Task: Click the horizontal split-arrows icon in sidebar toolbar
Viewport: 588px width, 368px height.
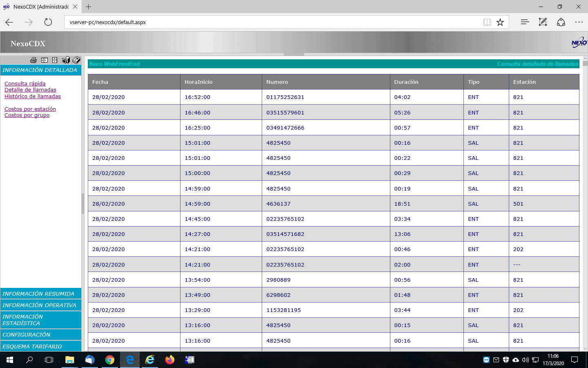Action: pos(45,60)
